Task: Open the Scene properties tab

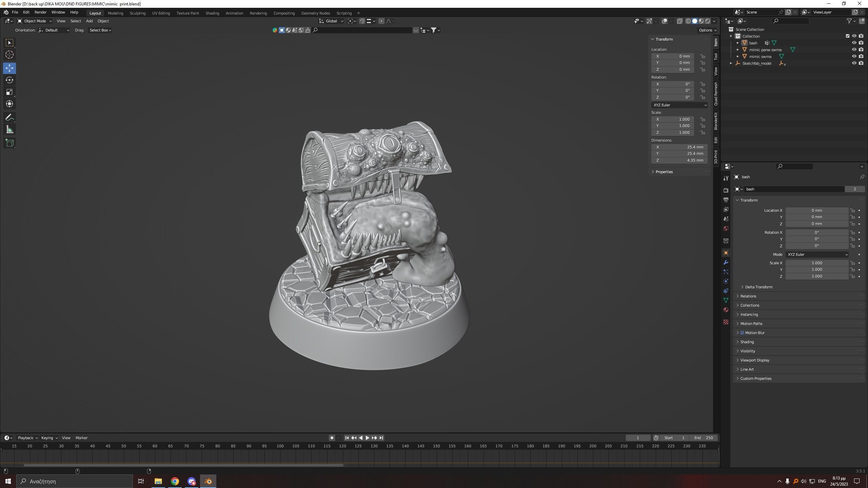Action: [x=726, y=219]
